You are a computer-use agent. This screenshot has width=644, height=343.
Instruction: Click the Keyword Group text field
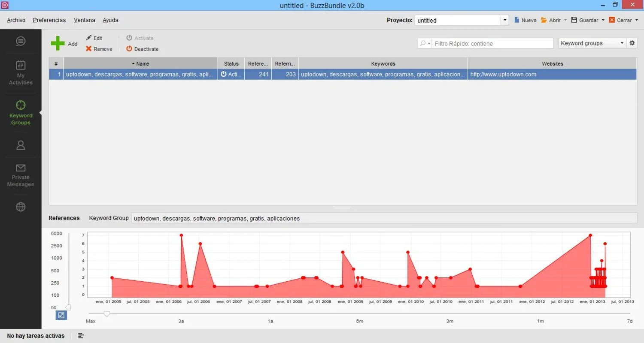click(384, 218)
